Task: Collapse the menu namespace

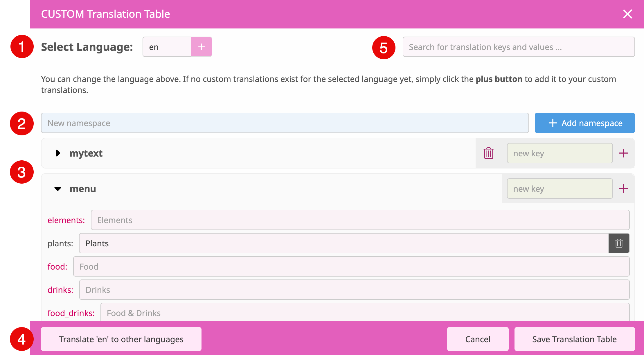Action: click(58, 189)
